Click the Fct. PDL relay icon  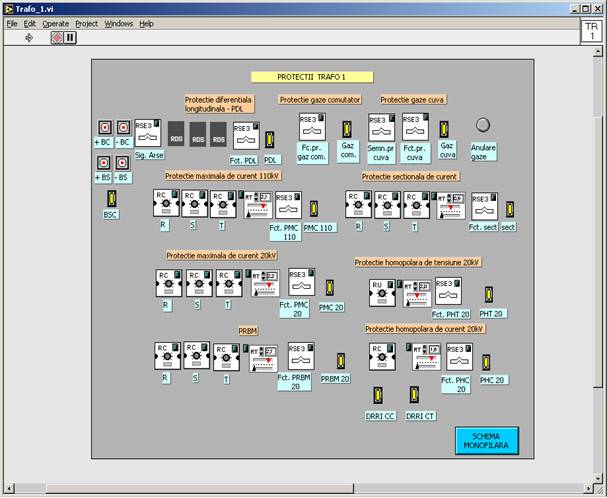pyautogui.click(x=245, y=135)
